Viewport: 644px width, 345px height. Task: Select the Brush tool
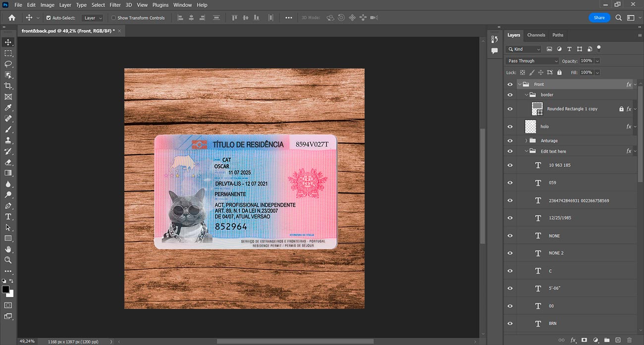[8, 129]
